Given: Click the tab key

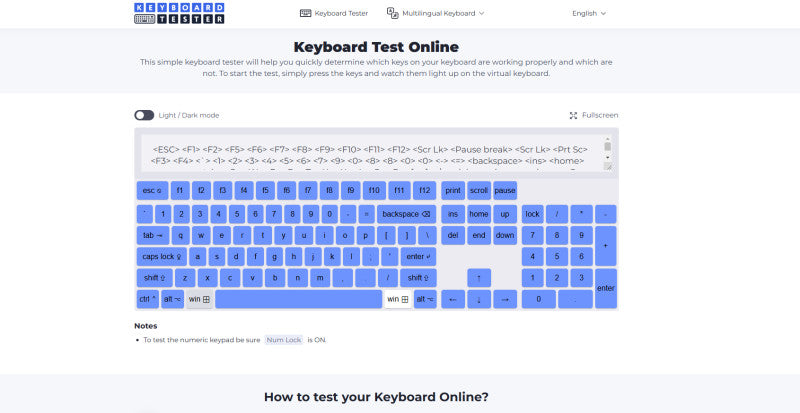Looking at the screenshot, I should 153,235.
